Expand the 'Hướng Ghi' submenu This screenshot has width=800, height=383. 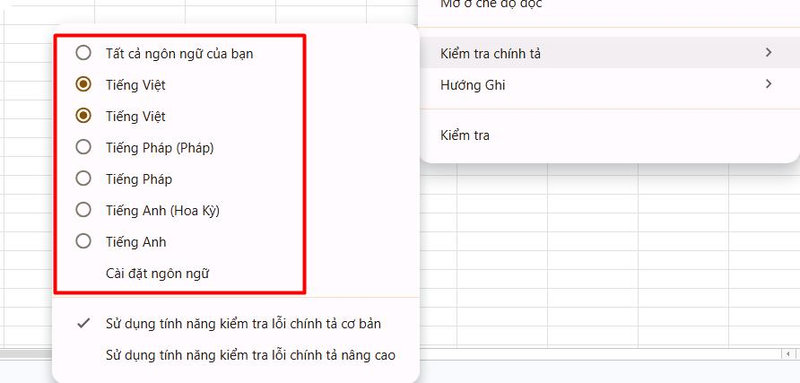click(x=609, y=84)
